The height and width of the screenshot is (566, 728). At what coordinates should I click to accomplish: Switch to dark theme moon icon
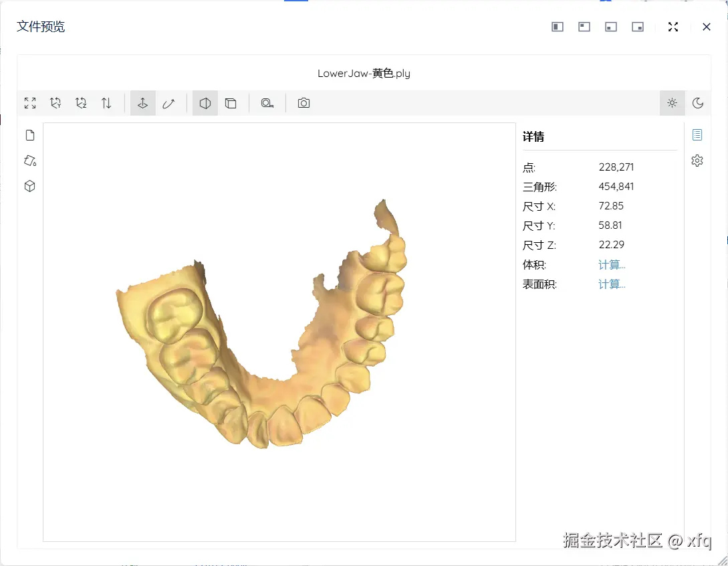[697, 103]
